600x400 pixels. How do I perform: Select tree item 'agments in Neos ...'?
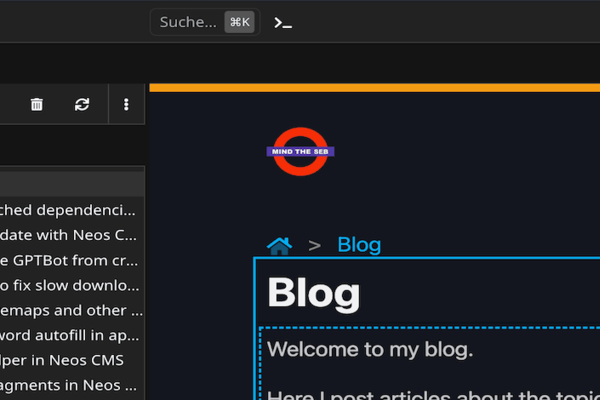click(x=68, y=385)
